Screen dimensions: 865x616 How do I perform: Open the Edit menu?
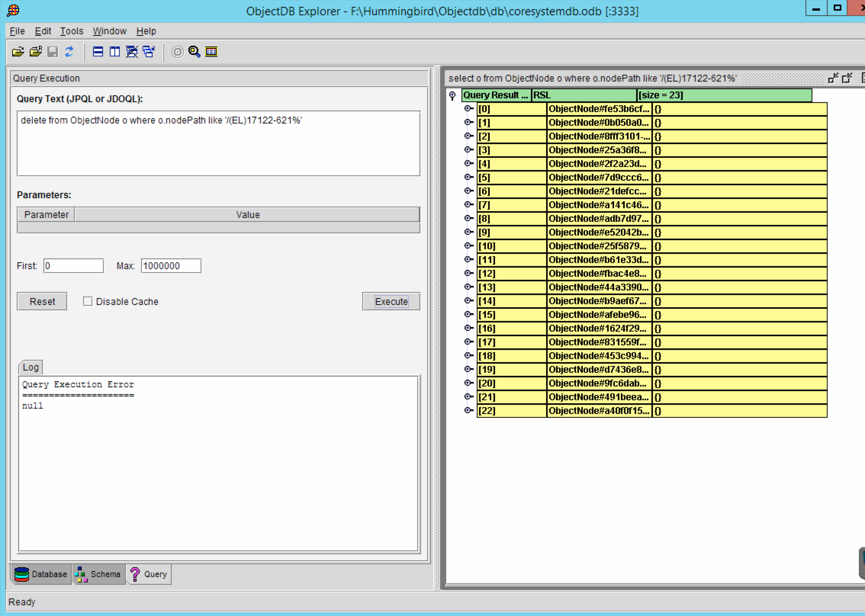(43, 31)
